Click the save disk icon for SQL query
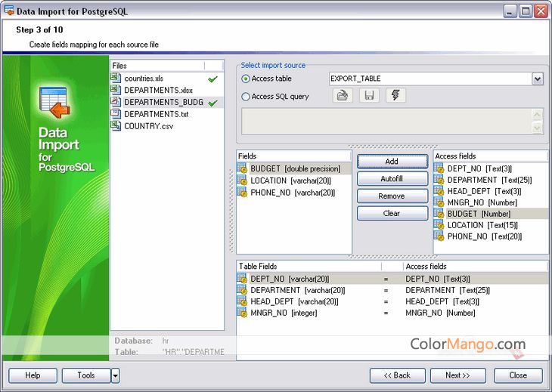The image size is (552, 392). coord(369,96)
